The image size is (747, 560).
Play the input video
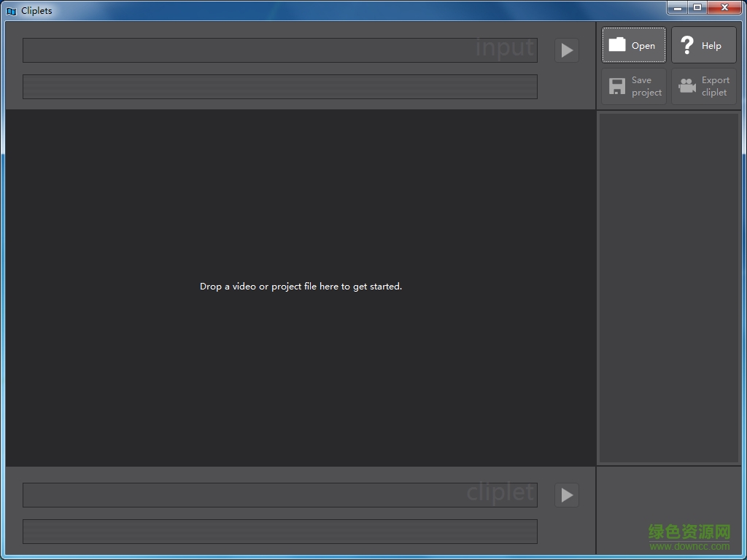click(566, 50)
